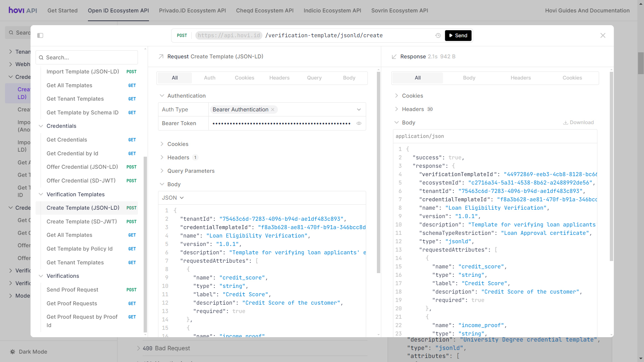Click the request panel vertical scrollbar
644x362 pixels.
379,168
